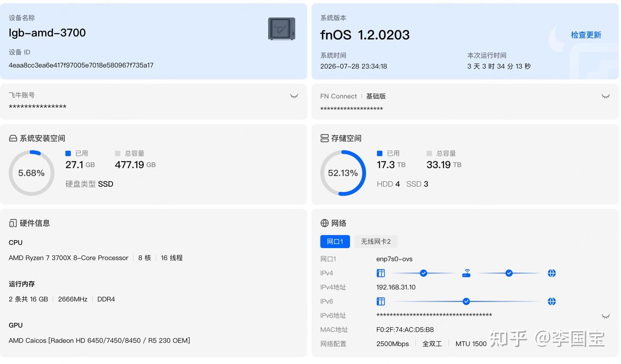Viewport: 621px width, 364px height.
Task: Click the 52.13% storage usage ring
Action: (343, 173)
